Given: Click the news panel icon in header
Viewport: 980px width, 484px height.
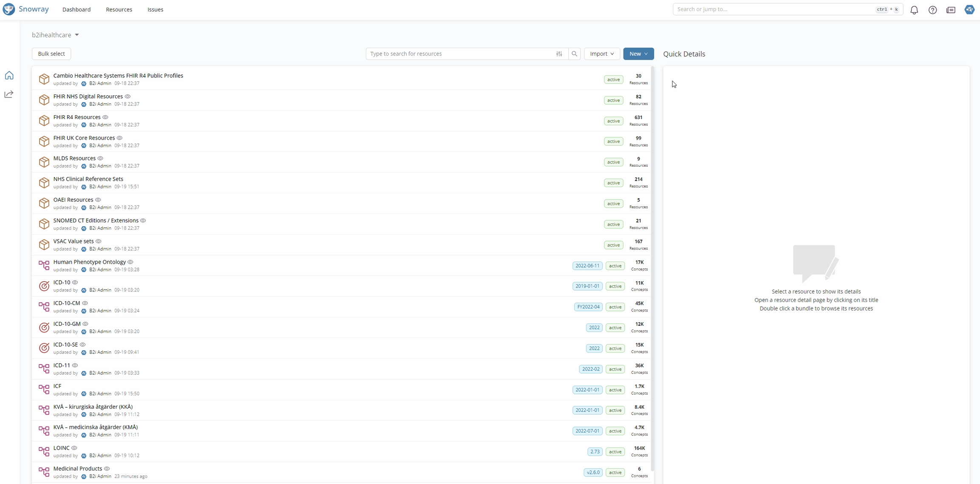Looking at the screenshot, I should point(951,10).
